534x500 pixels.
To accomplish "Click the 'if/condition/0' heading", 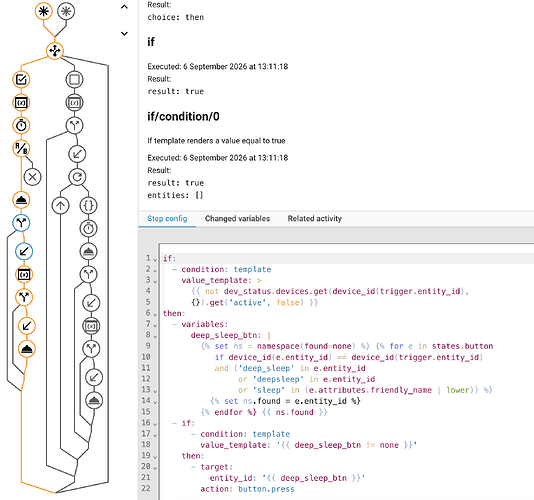I will [183, 117].
